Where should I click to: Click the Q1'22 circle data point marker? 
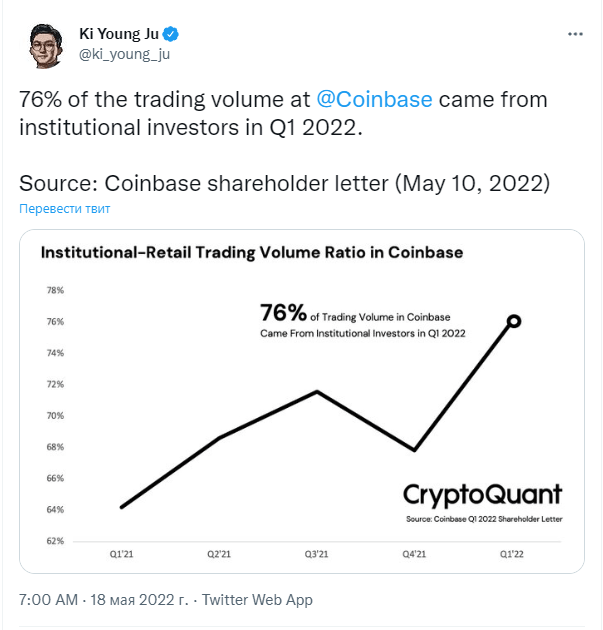514,321
